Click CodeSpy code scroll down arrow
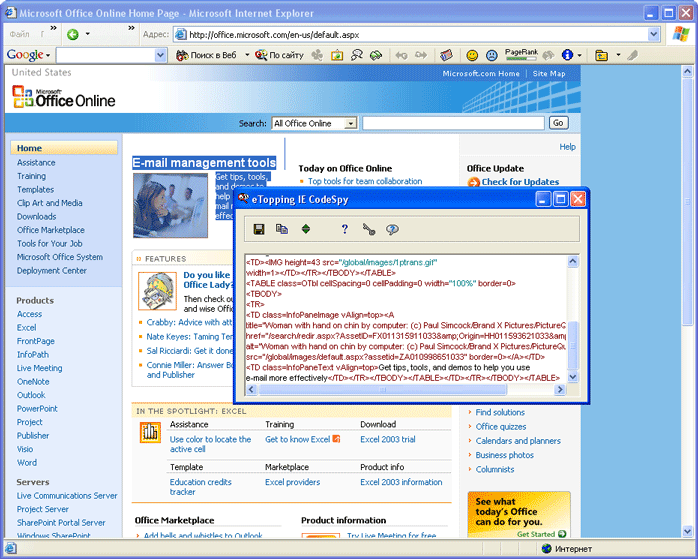 (573, 377)
